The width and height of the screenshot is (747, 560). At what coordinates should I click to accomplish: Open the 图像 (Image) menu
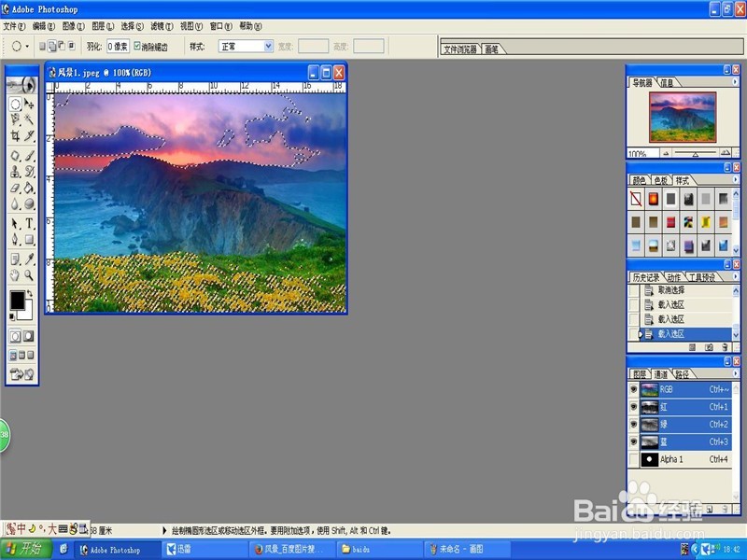(x=74, y=26)
